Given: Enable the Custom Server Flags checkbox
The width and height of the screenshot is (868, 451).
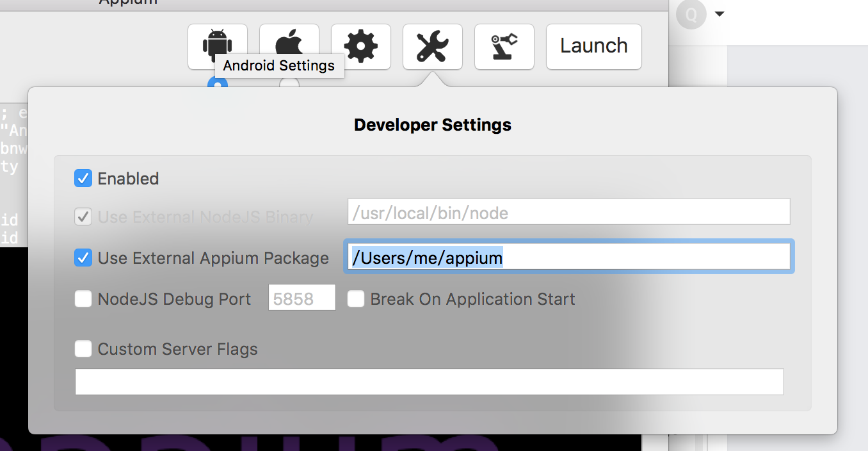Looking at the screenshot, I should pos(83,348).
